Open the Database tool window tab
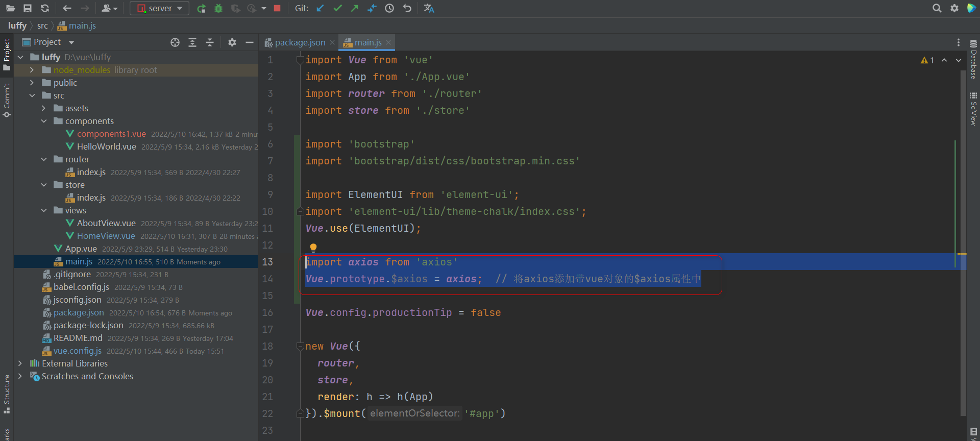 coord(973,60)
